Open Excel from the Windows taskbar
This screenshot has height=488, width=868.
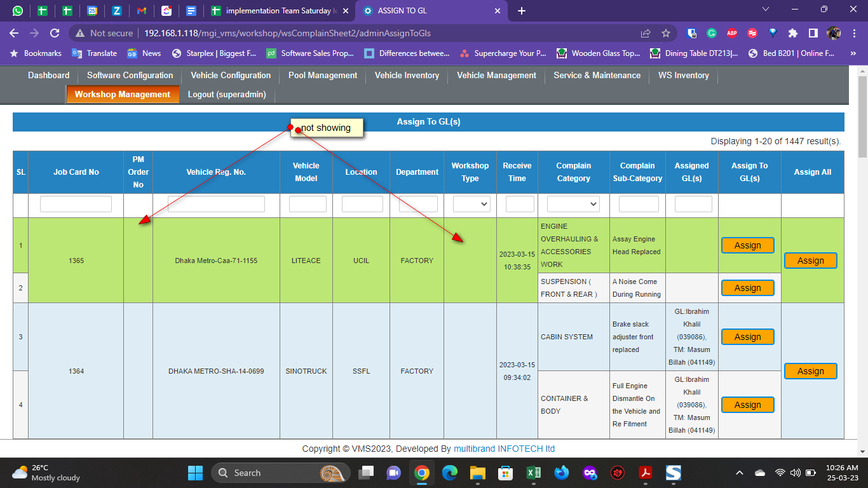pos(533,473)
